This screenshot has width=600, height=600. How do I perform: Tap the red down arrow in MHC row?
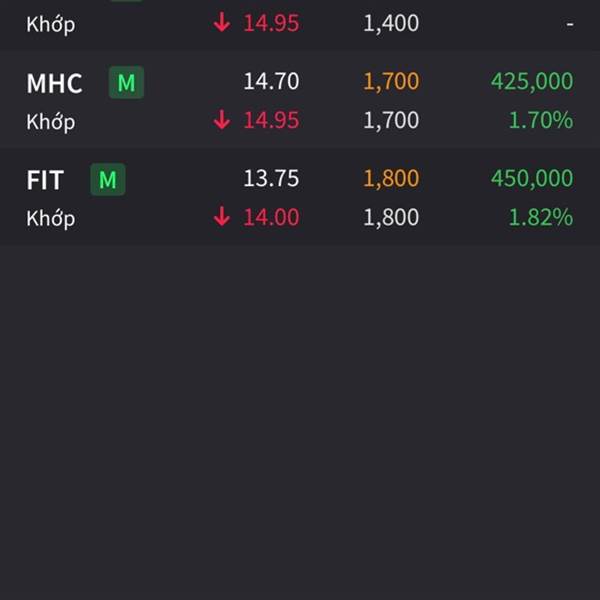[222, 120]
